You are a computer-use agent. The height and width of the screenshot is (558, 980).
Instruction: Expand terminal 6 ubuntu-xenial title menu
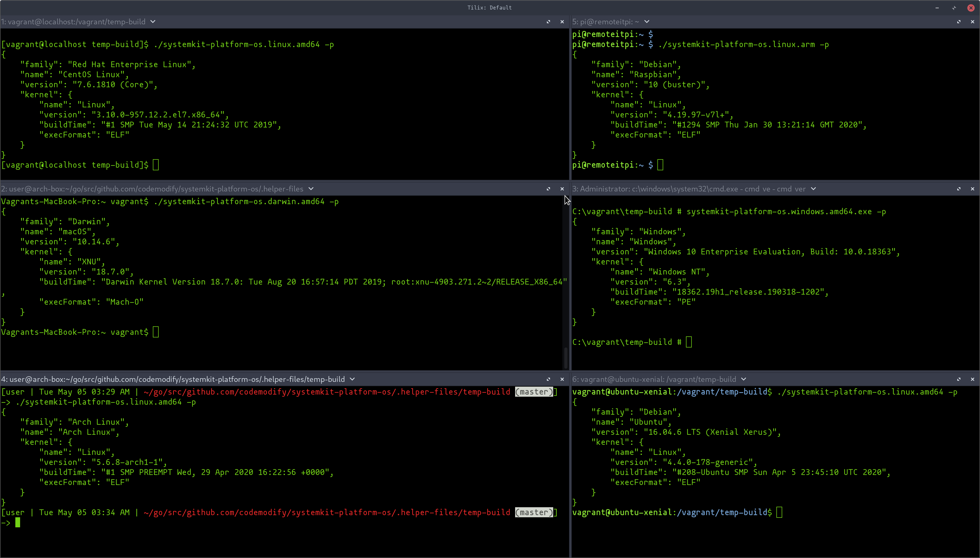[x=744, y=379]
